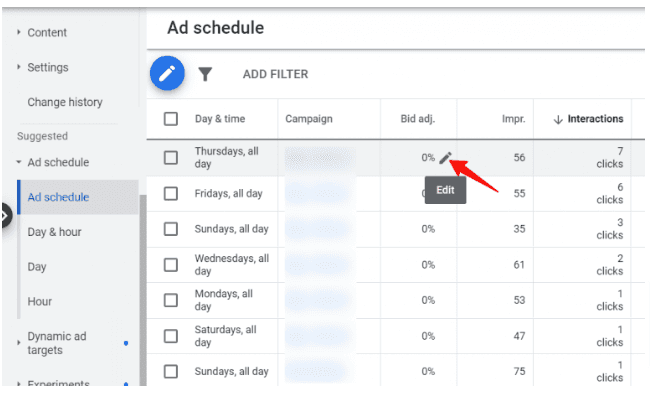Check the Wednesdays, all day row checkbox
This screenshot has width=650, height=395.
171,264
